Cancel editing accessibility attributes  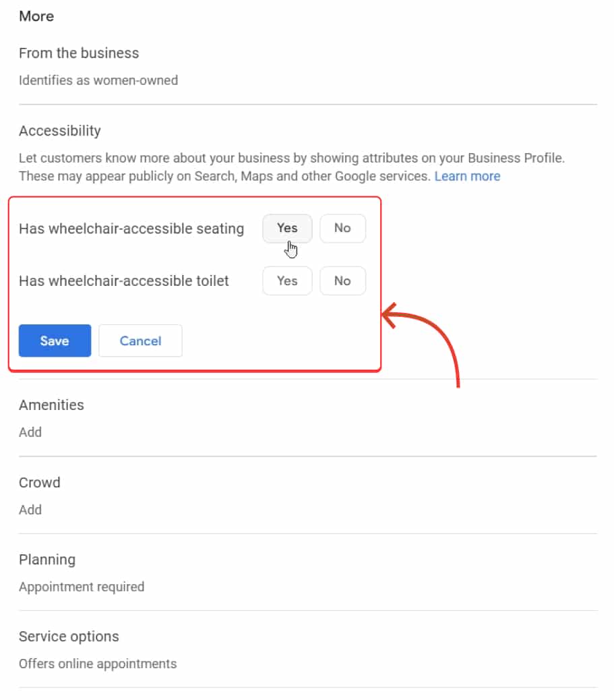(x=140, y=341)
